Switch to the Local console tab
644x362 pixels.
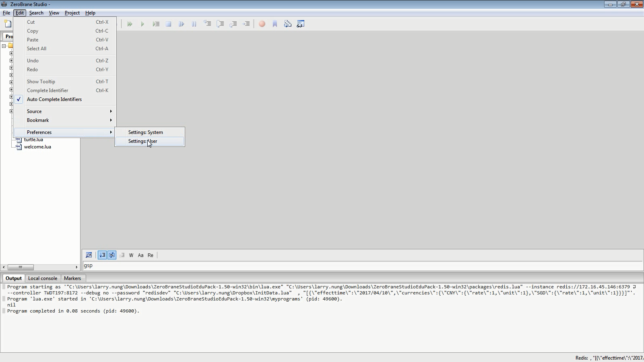(x=43, y=278)
